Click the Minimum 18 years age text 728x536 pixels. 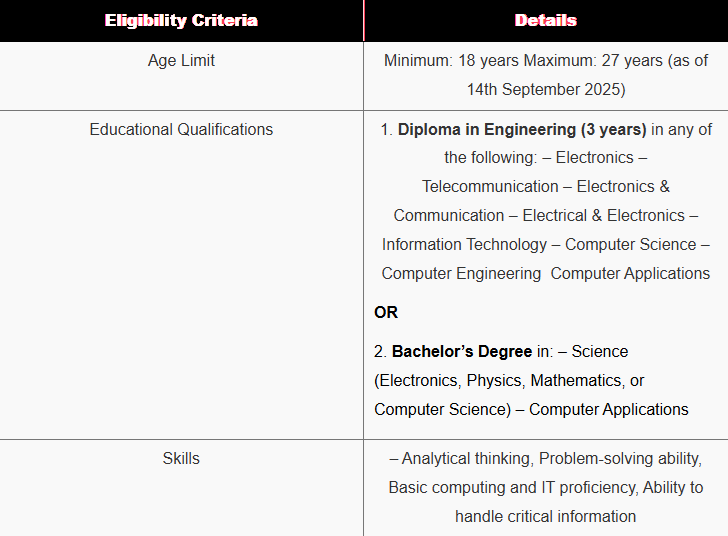coord(451,60)
